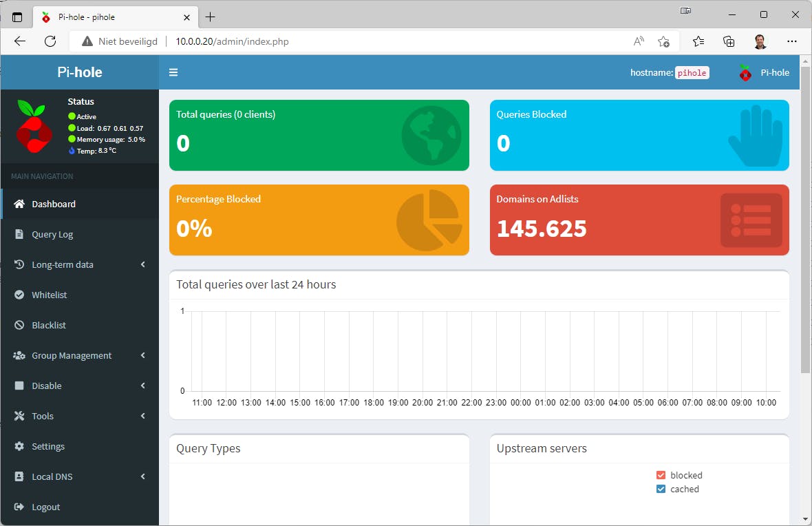This screenshot has width=812, height=526.
Task: Click the Dashboard home icon
Action: [x=19, y=204]
